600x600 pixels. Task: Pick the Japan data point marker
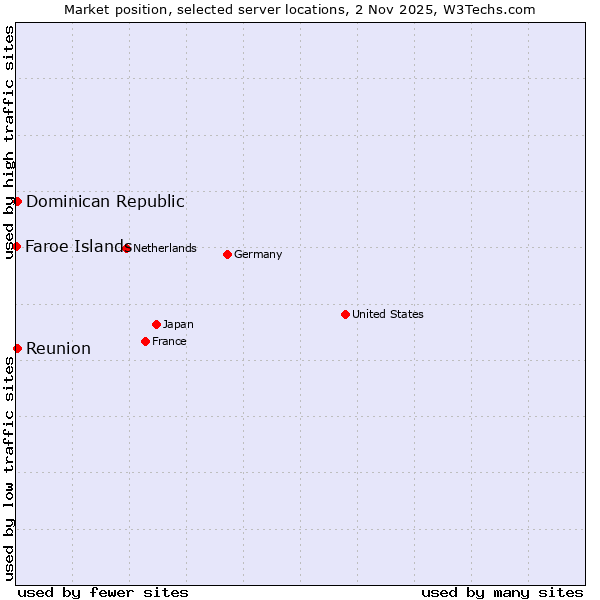(156, 324)
